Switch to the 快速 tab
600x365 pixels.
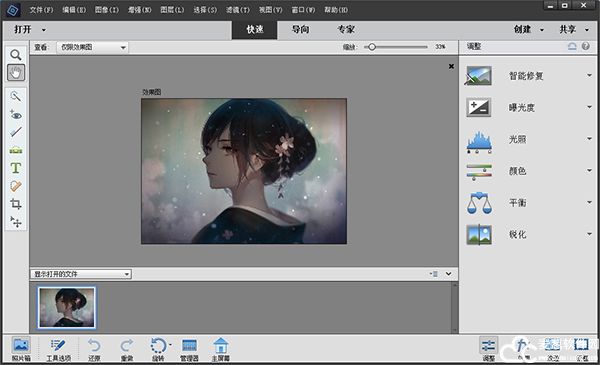(x=254, y=29)
